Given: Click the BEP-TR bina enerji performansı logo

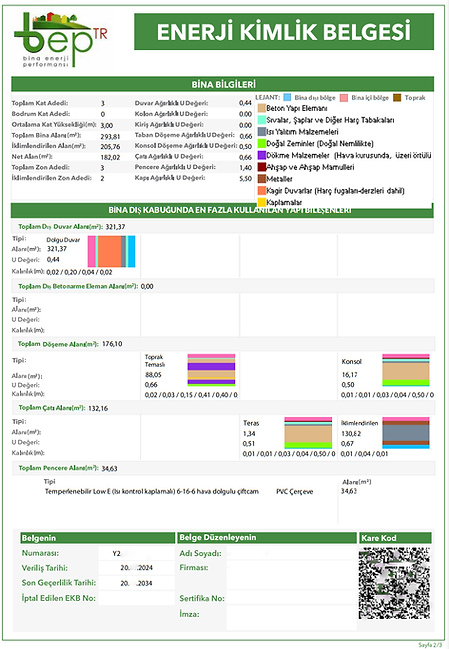Looking at the screenshot, I should pyautogui.click(x=60, y=40).
